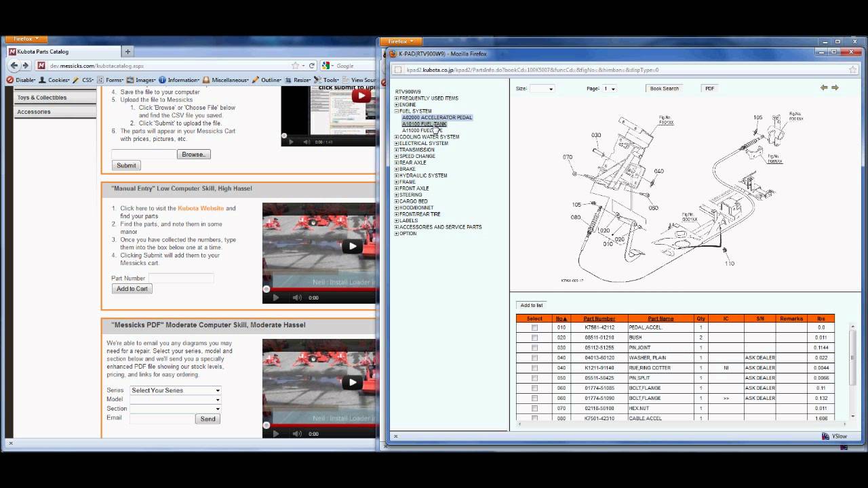Expand the ENGINE tree node
Image resolution: width=868 pixels, height=488 pixels.
point(397,105)
